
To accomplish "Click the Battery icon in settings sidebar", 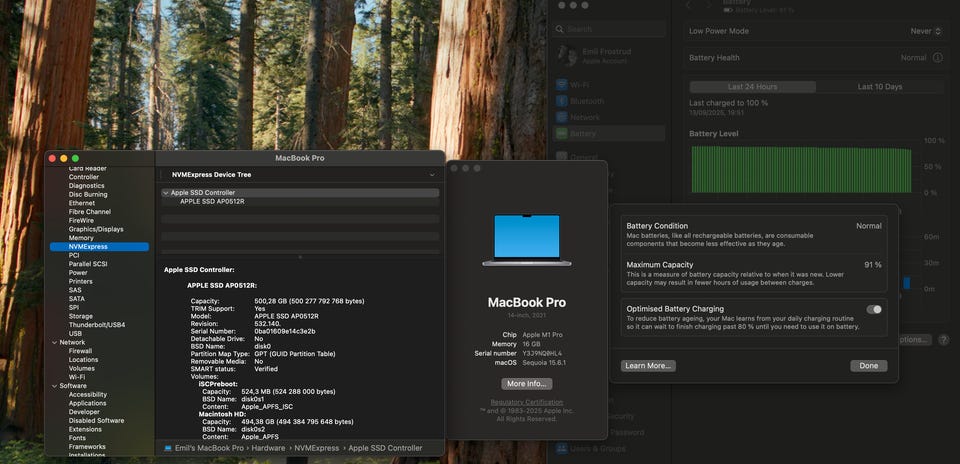I will [562, 133].
